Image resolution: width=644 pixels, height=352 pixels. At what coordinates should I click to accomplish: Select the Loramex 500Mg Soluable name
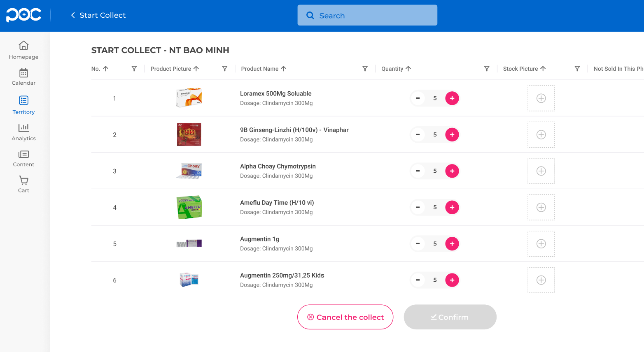[x=276, y=94]
